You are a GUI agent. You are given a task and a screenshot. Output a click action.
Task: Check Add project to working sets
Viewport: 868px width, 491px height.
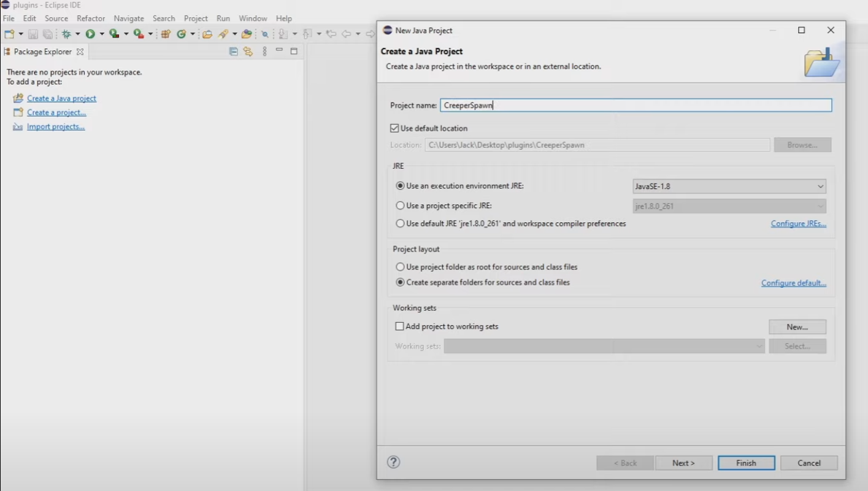tap(400, 327)
